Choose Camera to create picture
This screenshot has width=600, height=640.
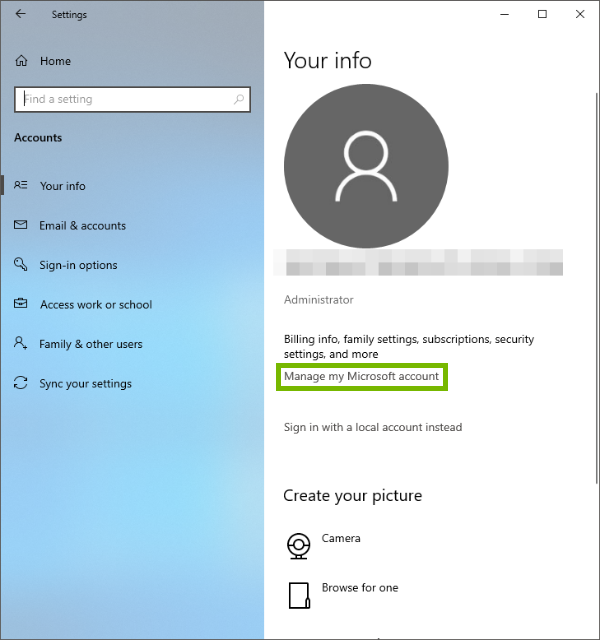coord(341,538)
